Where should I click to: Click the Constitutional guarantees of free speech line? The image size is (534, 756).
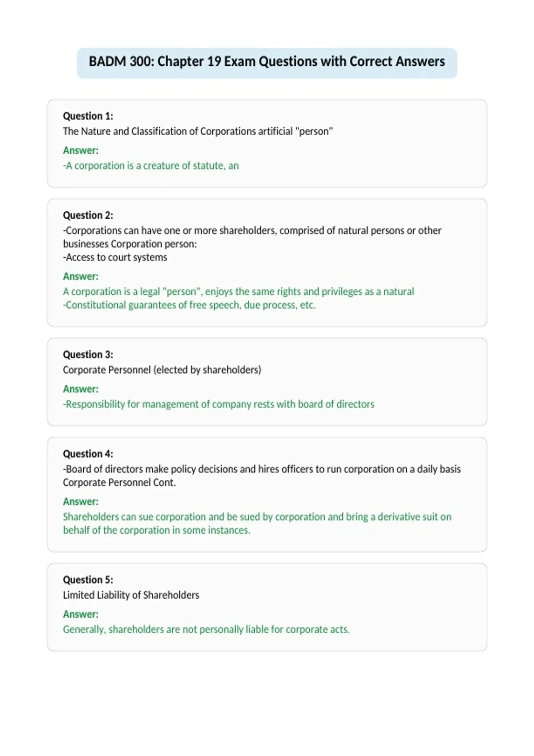click(x=189, y=305)
